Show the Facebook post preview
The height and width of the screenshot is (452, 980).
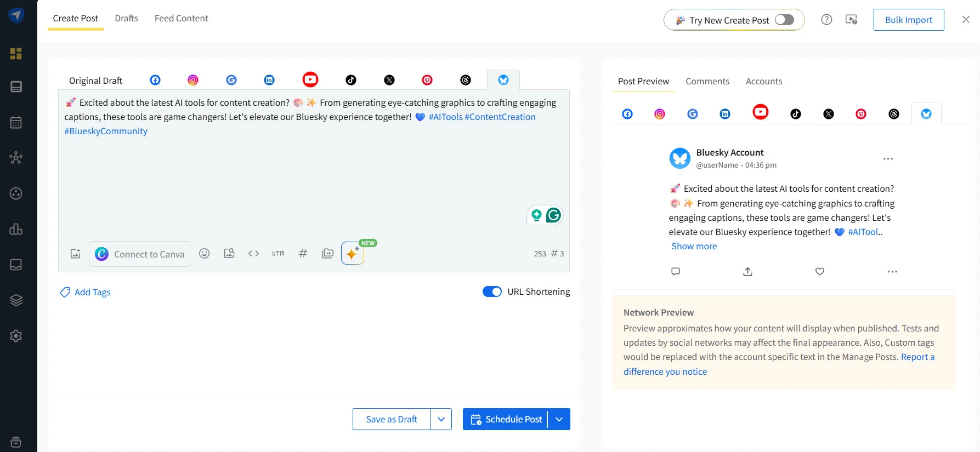tap(627, 114)
